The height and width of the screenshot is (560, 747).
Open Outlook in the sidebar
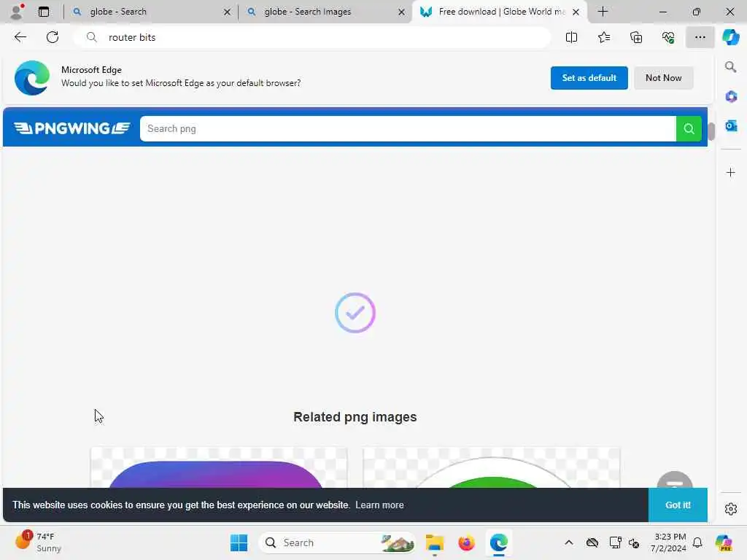731,126
